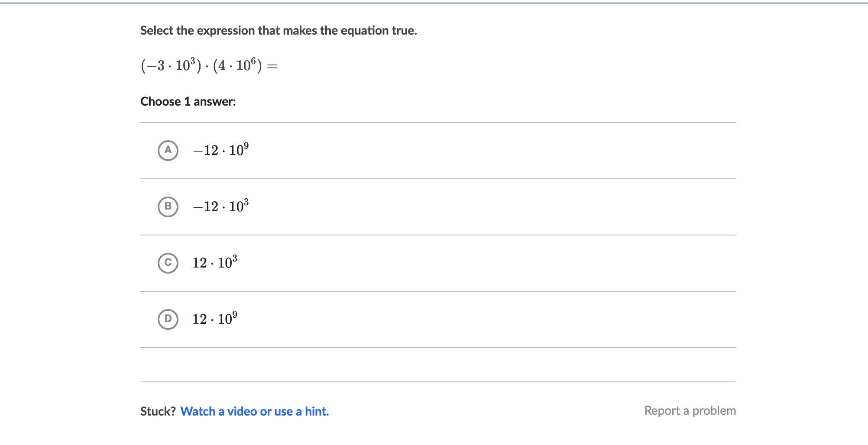
Task: Select radio option B
Action: coord(168,206)
